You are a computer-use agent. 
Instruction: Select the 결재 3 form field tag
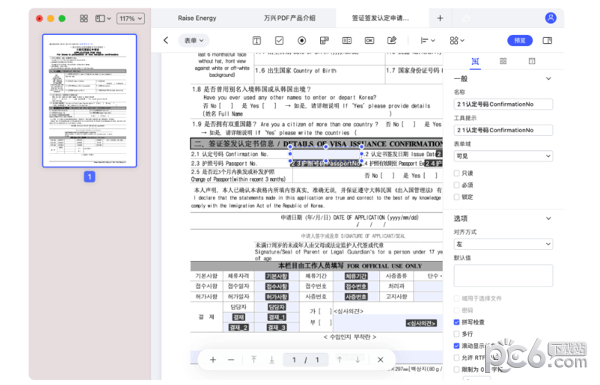pyautogui.click(x=277, y=328)
